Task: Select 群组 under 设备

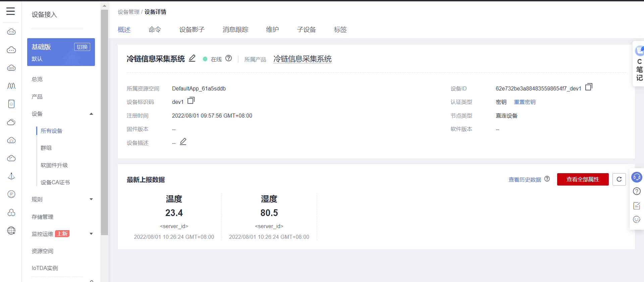Action: [x=46, y=148]
